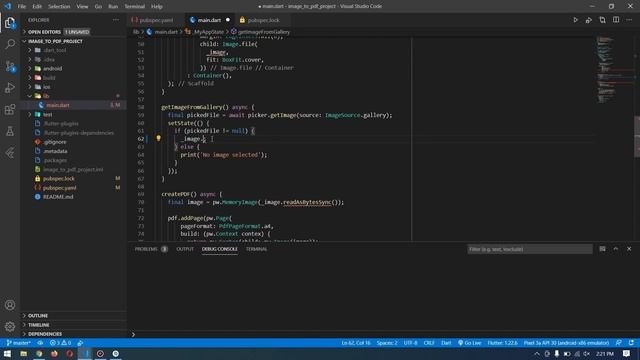
Task: Open File Explorer from taskbar
Action: 24,353
